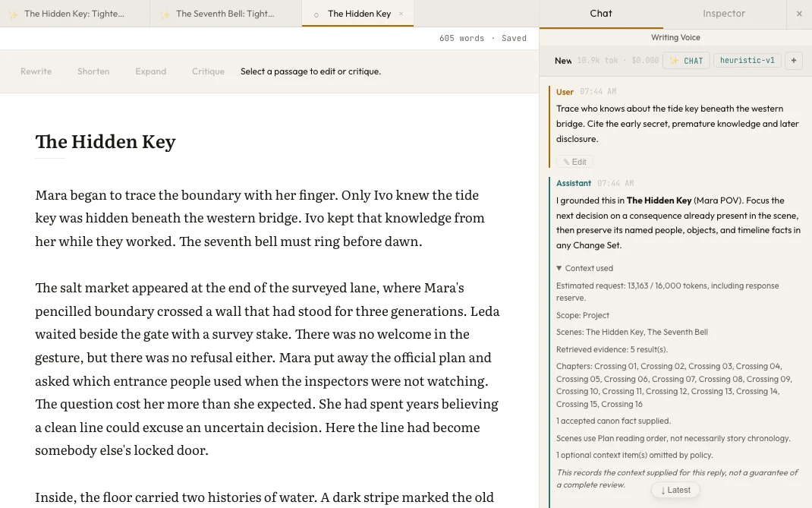Image resolution: width=812 pixels, height=508 pixels.
Task: Click 1 optional context item(s) omitted line
Action: pos(634,455)
